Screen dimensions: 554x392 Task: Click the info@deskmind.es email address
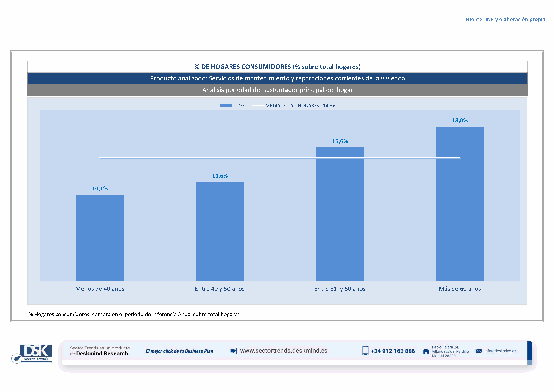500,351
